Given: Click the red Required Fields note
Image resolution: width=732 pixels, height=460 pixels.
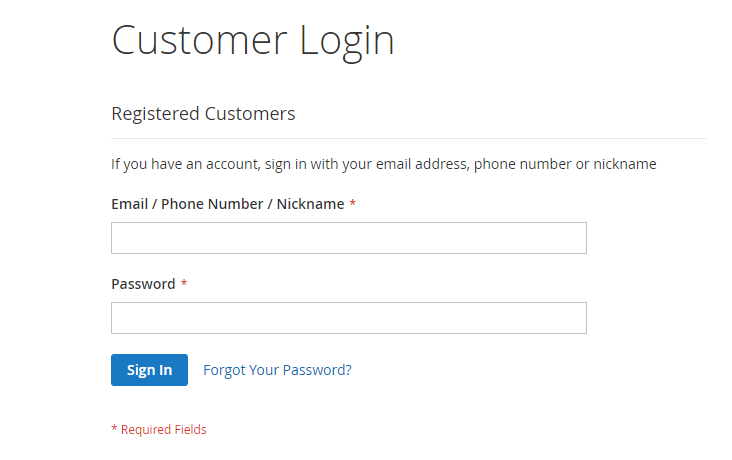Looking at the screenshot, I should [159, 430].
